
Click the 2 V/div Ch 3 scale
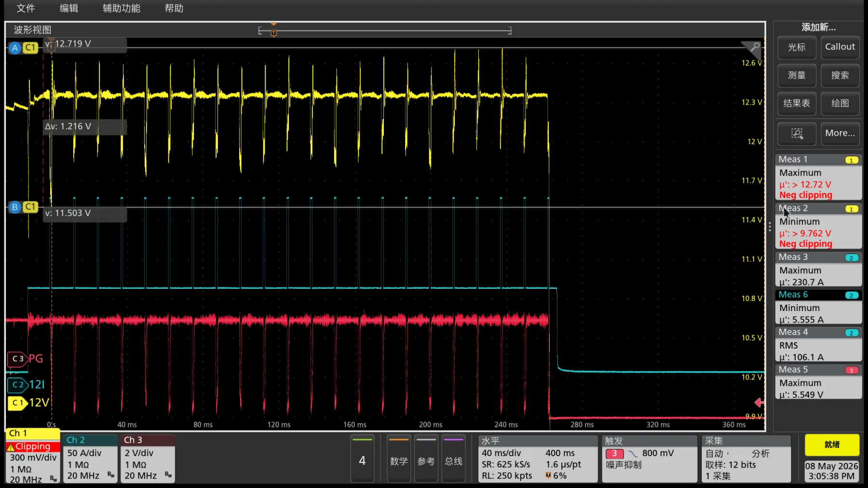[139, 454]
